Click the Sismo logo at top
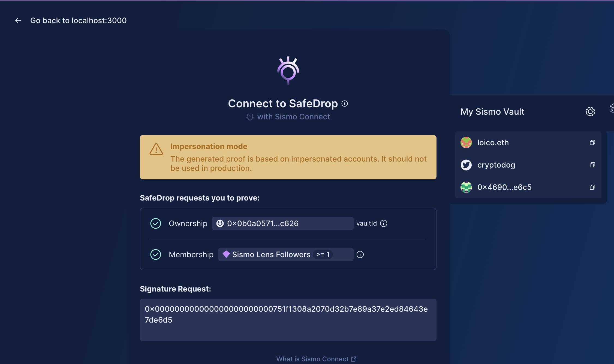The image size is (614, 364). click(288, 71)
